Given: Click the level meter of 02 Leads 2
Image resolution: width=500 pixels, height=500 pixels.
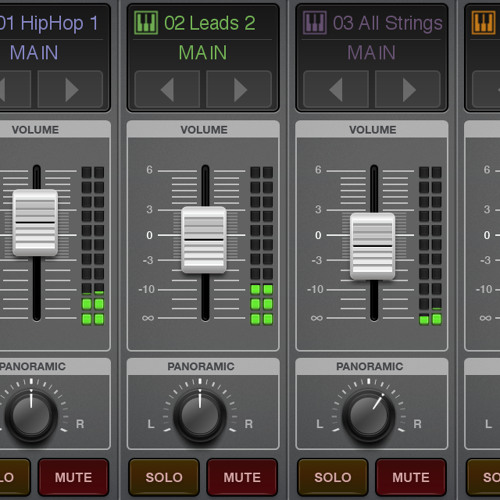Looking at the screenshot, I should pos(262,246).
